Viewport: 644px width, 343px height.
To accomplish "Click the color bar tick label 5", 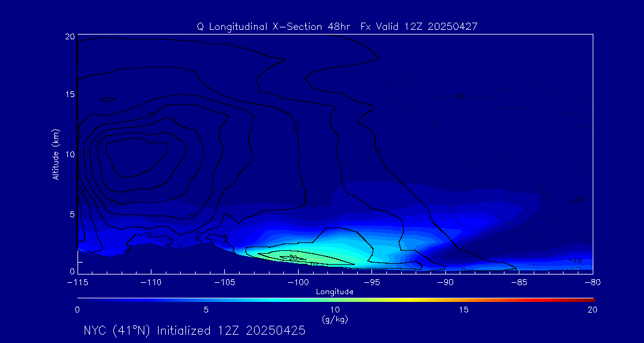I will 206,310.
